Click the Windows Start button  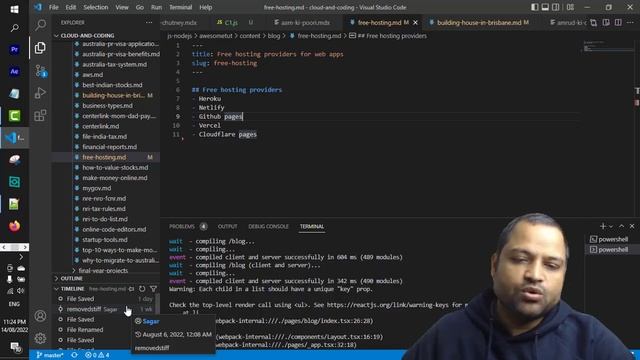pos(14,9)
